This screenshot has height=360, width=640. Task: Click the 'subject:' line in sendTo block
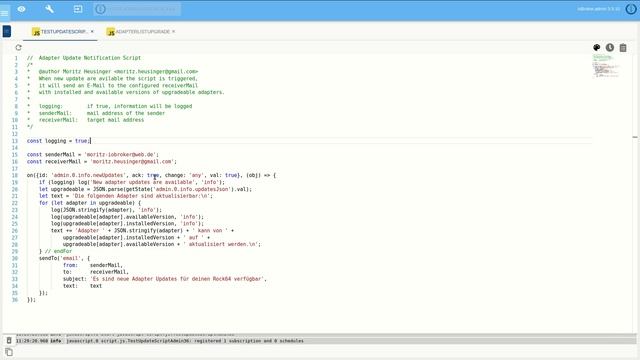(x=164, y=279)
